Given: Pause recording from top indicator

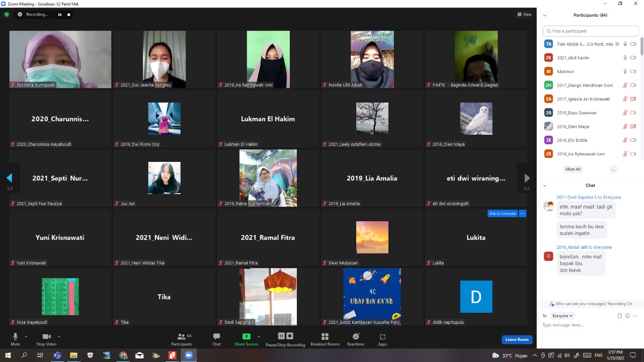Looking at the screenshot, I should (59, 15).
